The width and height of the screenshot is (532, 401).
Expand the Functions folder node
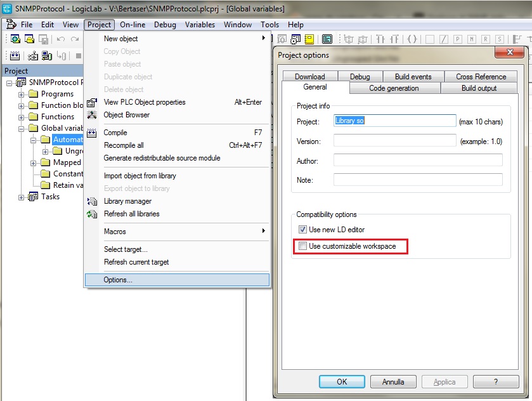pyautogui.click(x=21, y=117)
